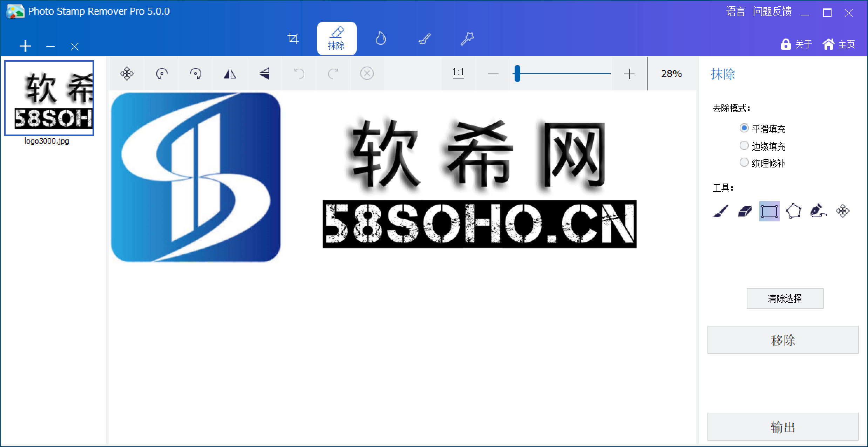Set zoom to 1:1 actual size

[458, 73]
